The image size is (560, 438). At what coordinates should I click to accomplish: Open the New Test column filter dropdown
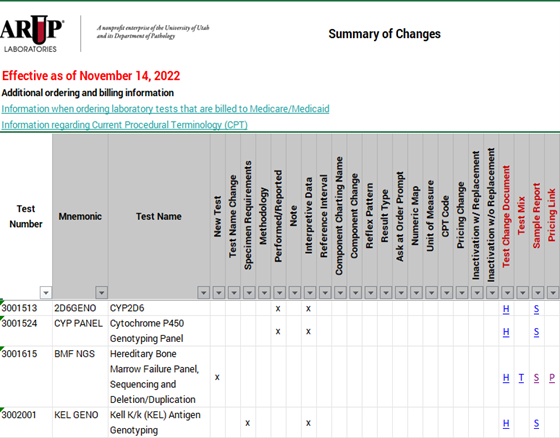coord(219,293)
